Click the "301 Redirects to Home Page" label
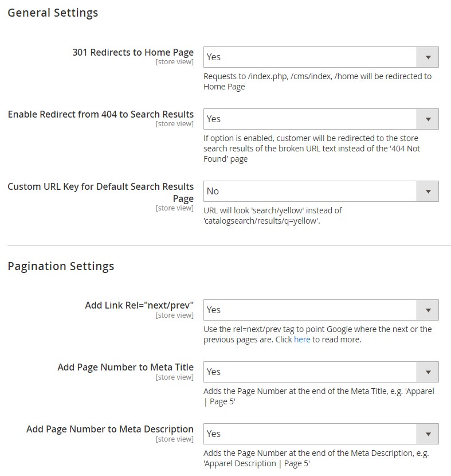This screenshot has height=476, width=451. point(133,53)
